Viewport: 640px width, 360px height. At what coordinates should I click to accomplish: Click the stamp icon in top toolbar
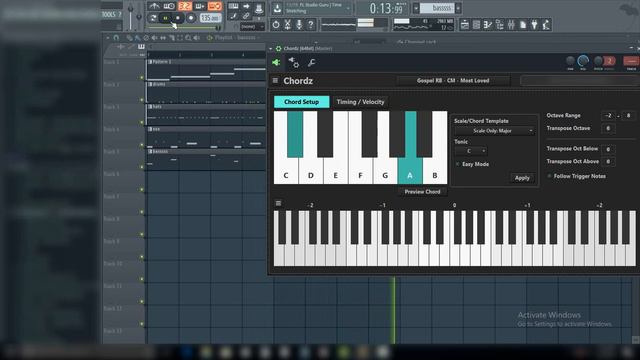(x=259, y=7)
